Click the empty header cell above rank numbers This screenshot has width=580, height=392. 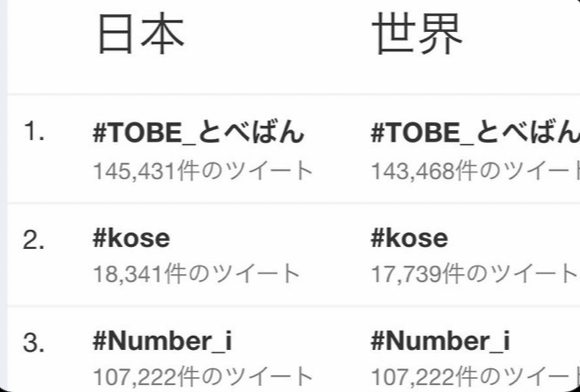pos(46,46)
